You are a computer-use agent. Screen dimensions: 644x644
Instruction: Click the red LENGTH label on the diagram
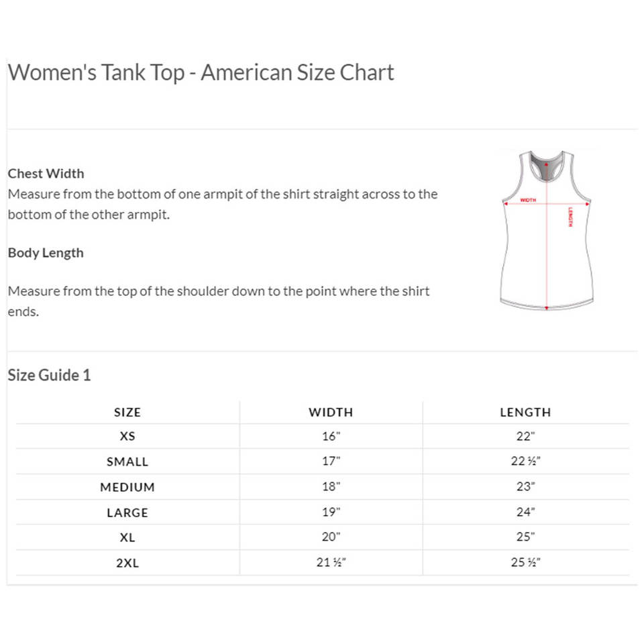coord(570,217)
